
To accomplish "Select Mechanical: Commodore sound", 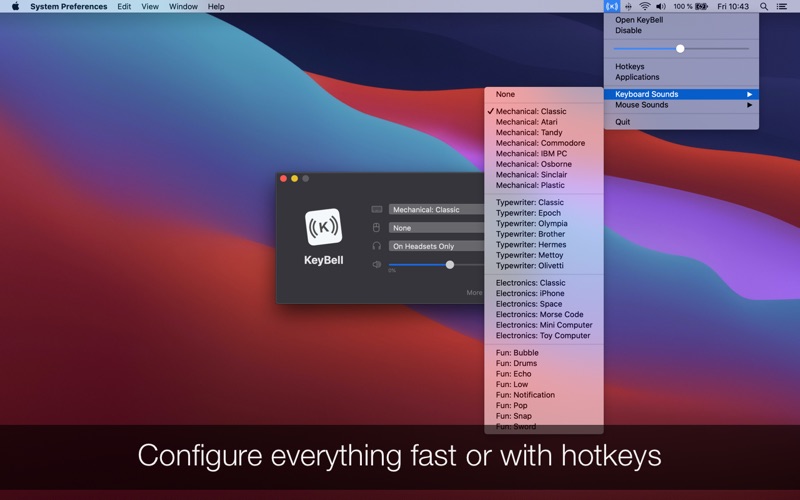I will [544, 143].
